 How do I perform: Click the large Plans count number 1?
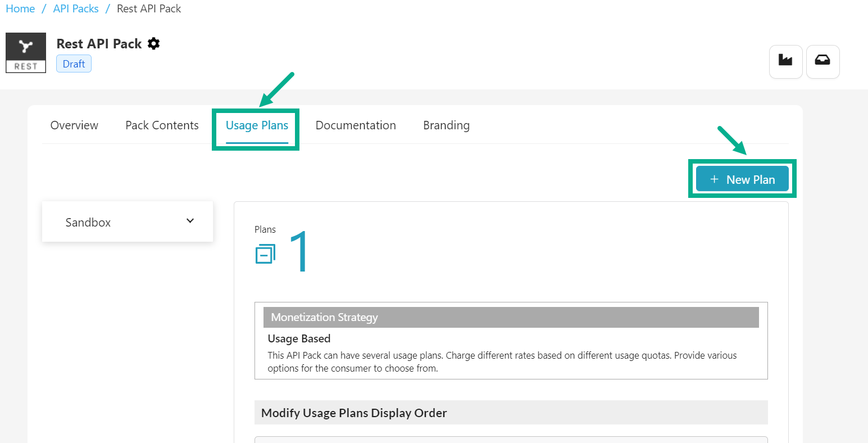coord(299,252)
